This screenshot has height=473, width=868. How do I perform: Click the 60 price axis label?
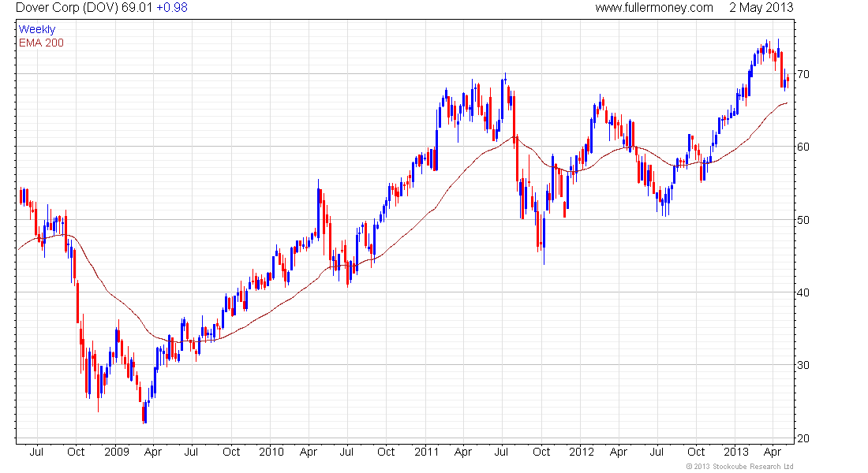(803, 147)
